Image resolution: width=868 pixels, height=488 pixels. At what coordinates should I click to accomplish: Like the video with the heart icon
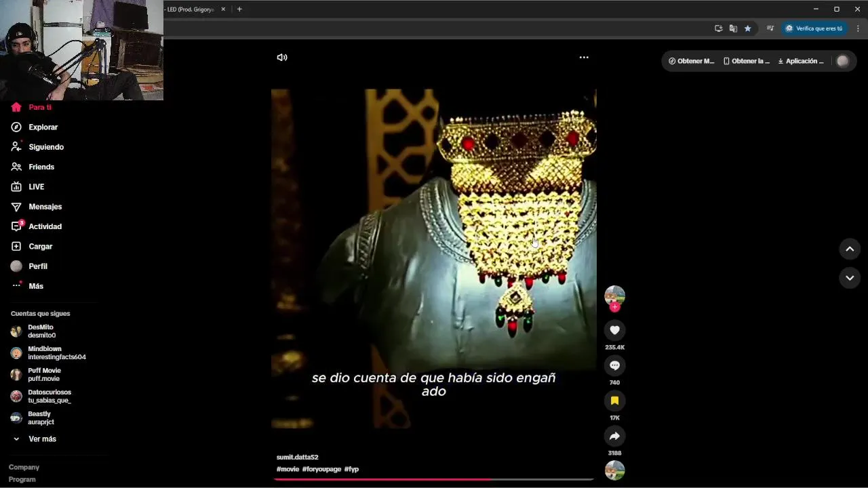point(614,330)
